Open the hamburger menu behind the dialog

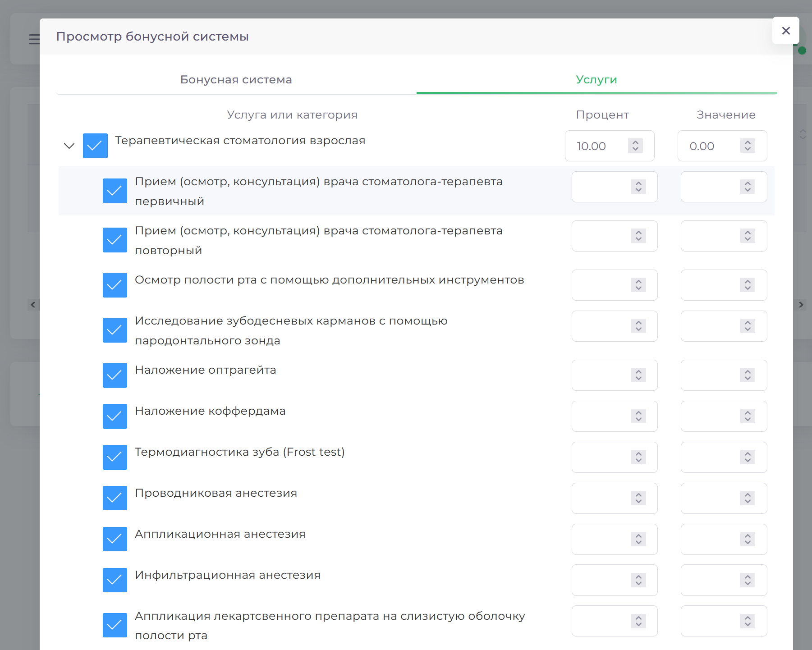pos(34,39)
